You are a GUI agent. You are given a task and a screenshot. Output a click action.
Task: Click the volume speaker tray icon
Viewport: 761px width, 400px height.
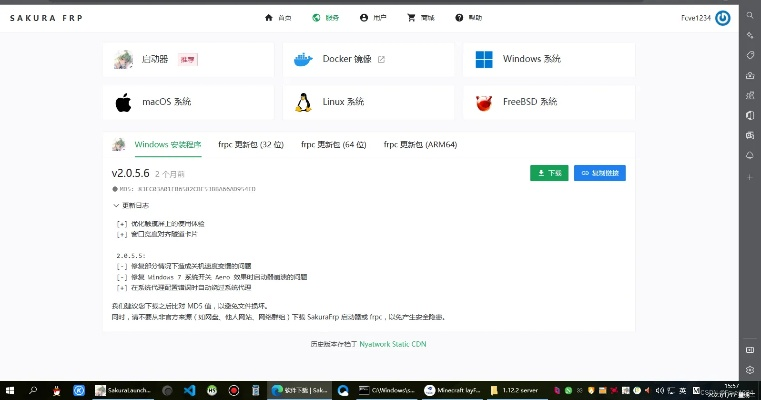(x=659, y=390)
